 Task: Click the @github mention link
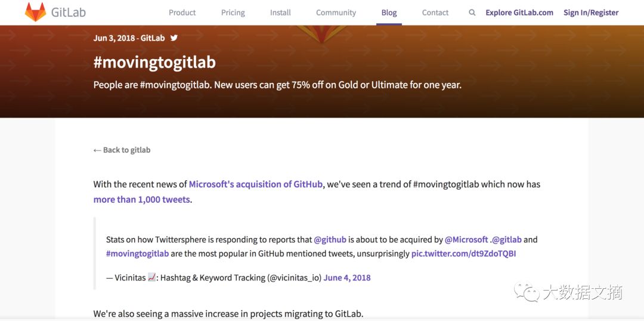pos(330,239)
